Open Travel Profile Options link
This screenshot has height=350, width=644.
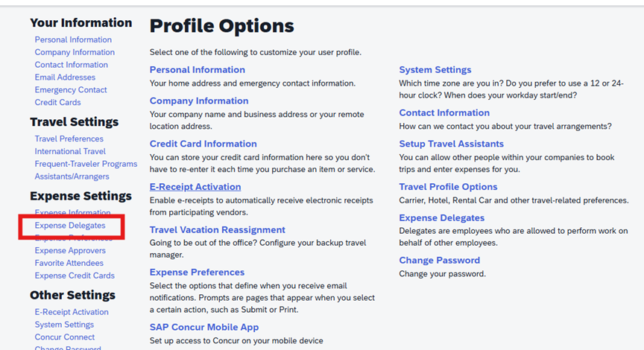[x=448, y=187]
